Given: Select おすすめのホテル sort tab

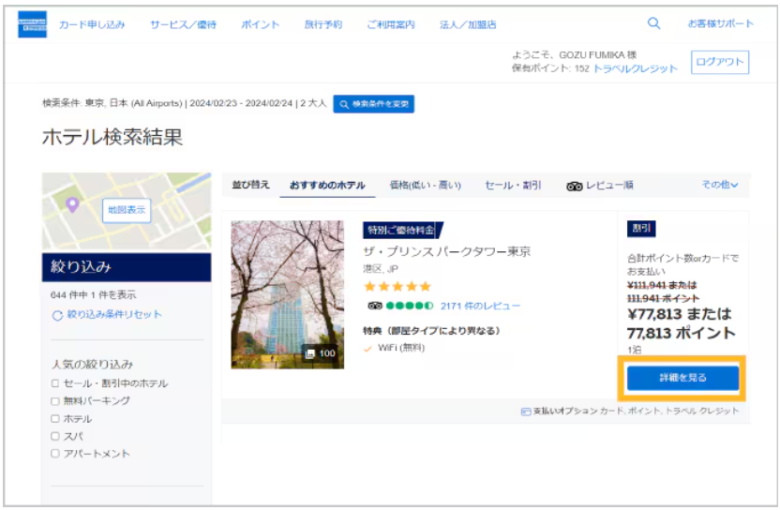Looking at the screenshot, I should click(327, 185).
